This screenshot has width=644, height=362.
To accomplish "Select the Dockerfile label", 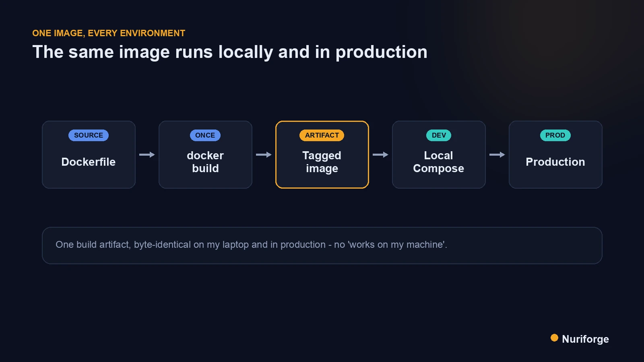I will point(89,162).
